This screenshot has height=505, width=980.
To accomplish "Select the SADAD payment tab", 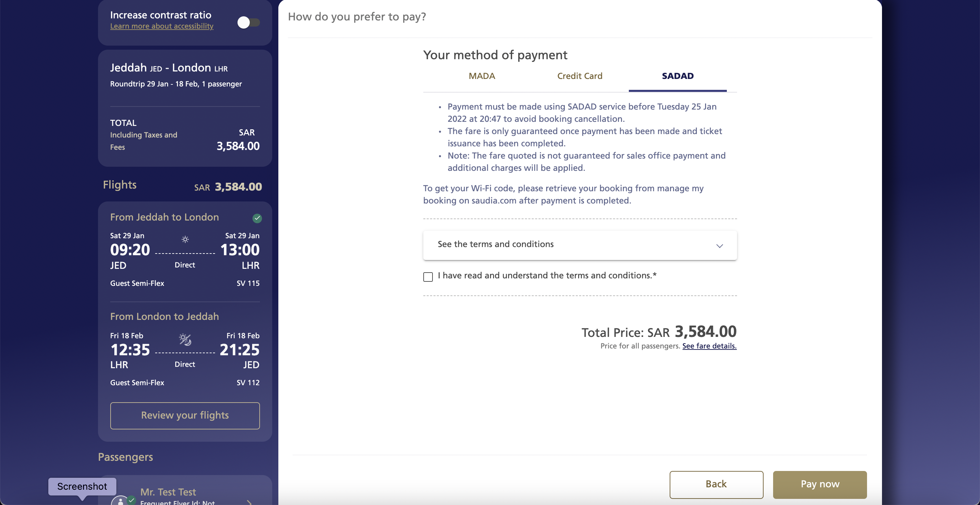I will click(677, 76).
